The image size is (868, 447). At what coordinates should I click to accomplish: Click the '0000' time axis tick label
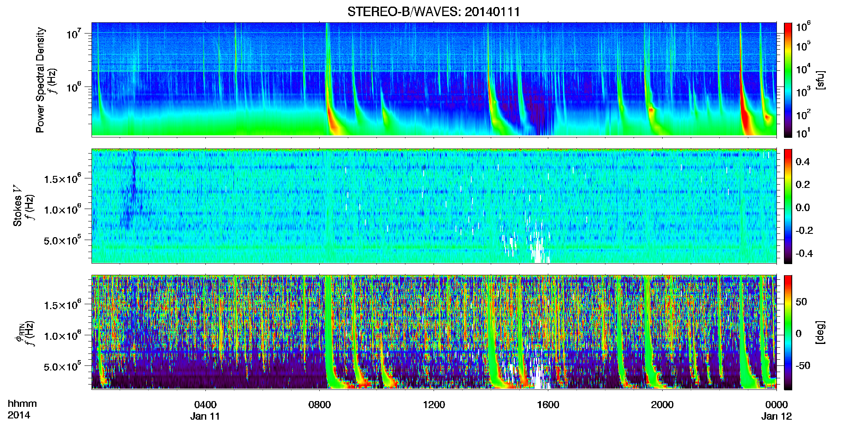776,405
